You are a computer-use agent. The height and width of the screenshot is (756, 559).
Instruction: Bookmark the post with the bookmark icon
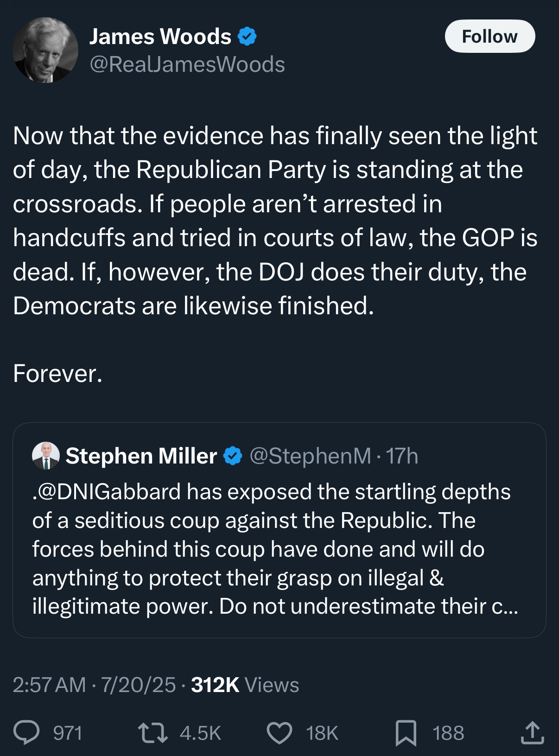[x=406, y=733]
